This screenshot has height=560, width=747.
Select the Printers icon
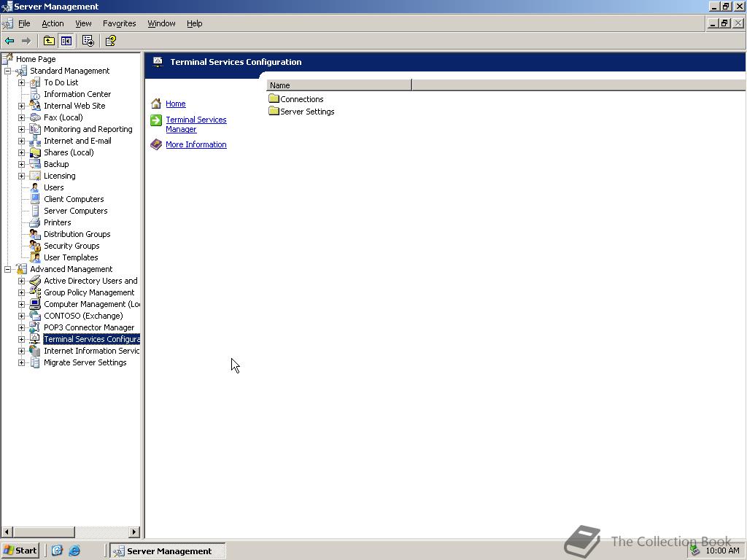pyautogui.click(x=35, y=222)
